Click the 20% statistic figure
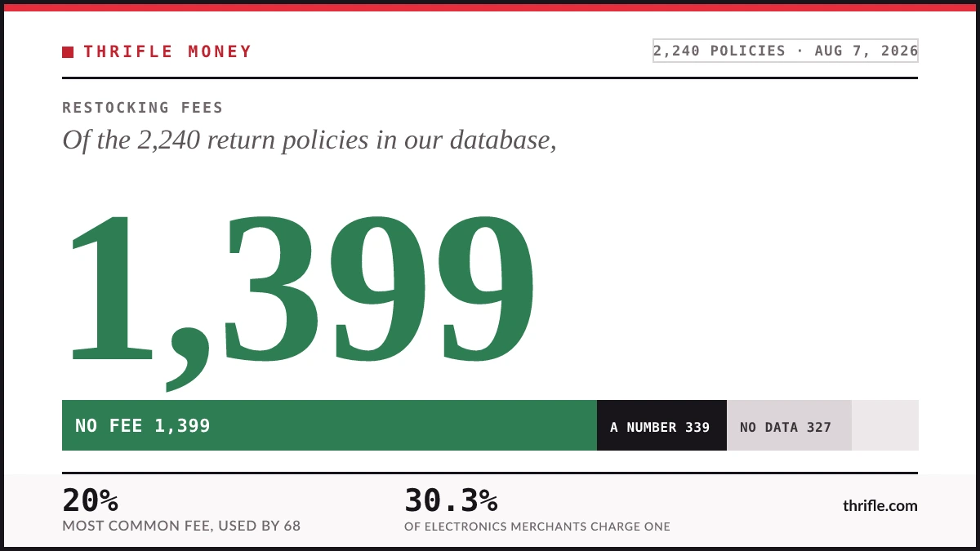980x551 pixels. (x=91, y=500)
